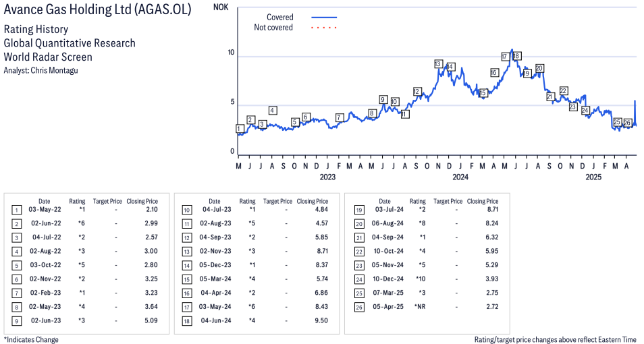The image size is (644, 344).
Task: Click table index box 24 for 10-Dec-24
Action: (x=359, y=279)
